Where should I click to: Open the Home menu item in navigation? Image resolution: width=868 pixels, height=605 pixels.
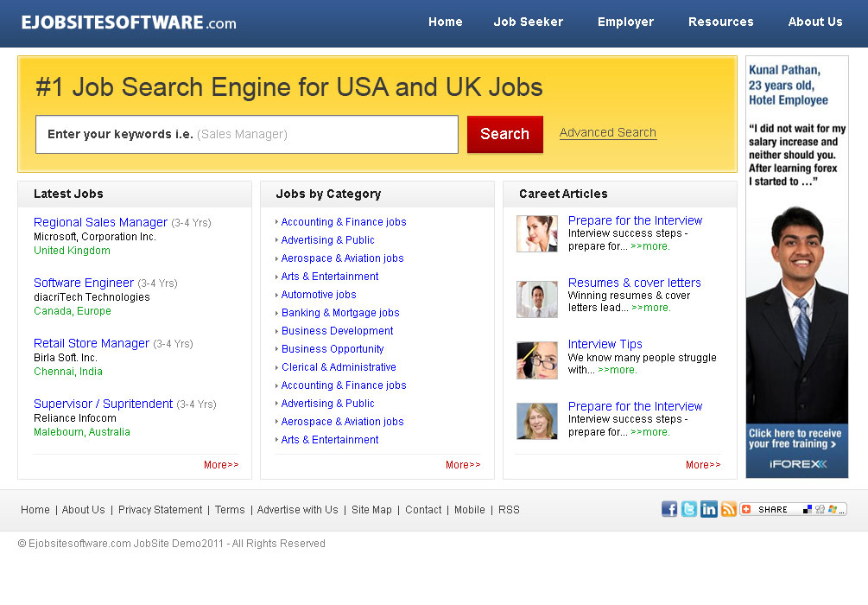pos(445,22)
